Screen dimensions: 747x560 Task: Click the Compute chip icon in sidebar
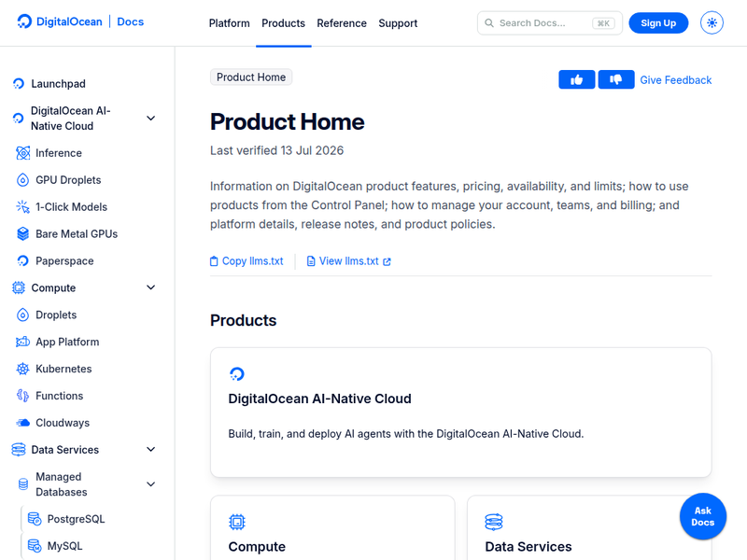pos(19,287)
